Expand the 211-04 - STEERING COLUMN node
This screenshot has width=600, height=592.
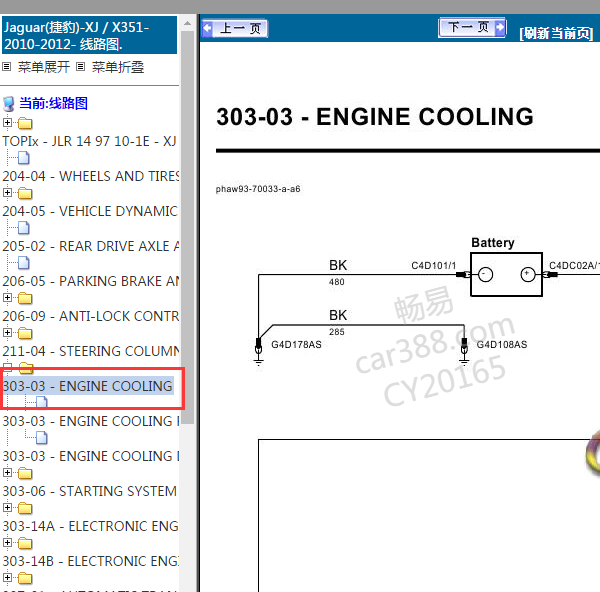(7, 333)
